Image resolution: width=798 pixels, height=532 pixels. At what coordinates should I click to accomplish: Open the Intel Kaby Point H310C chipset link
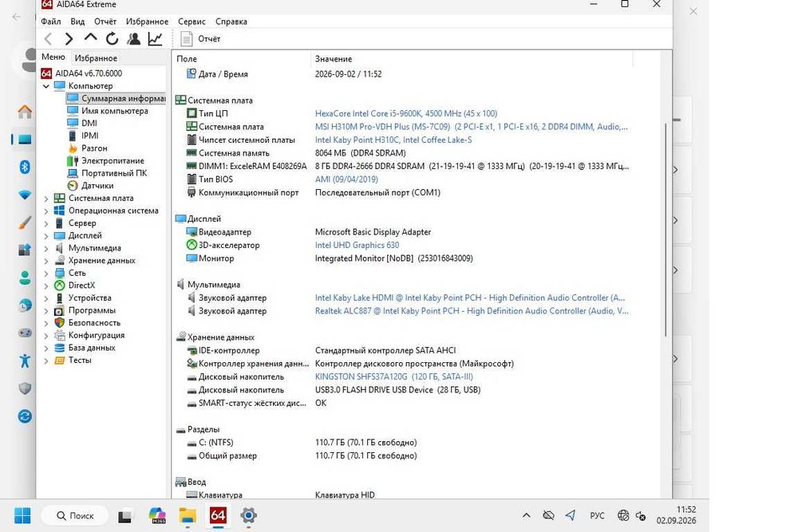pos(393,140)
